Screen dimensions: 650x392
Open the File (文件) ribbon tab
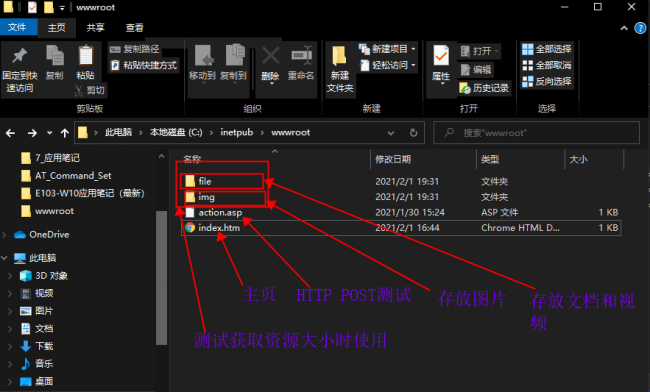tap(18, 27)
